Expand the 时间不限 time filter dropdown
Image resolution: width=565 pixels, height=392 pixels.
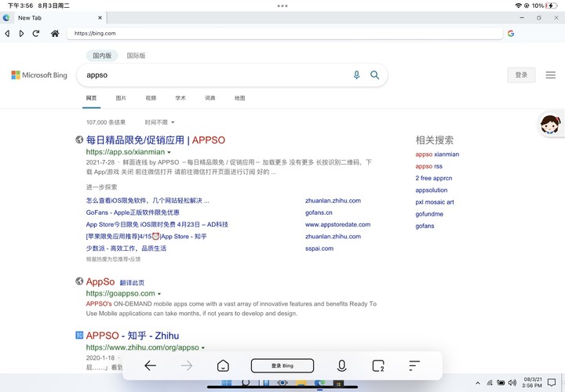point(159,122)
